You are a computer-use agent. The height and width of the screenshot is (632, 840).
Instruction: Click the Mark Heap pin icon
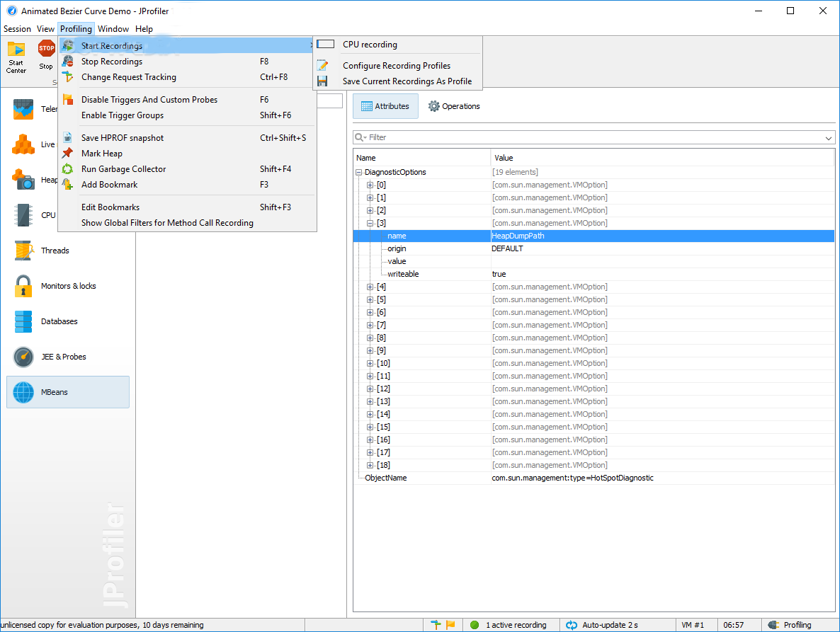click(67, 153)
